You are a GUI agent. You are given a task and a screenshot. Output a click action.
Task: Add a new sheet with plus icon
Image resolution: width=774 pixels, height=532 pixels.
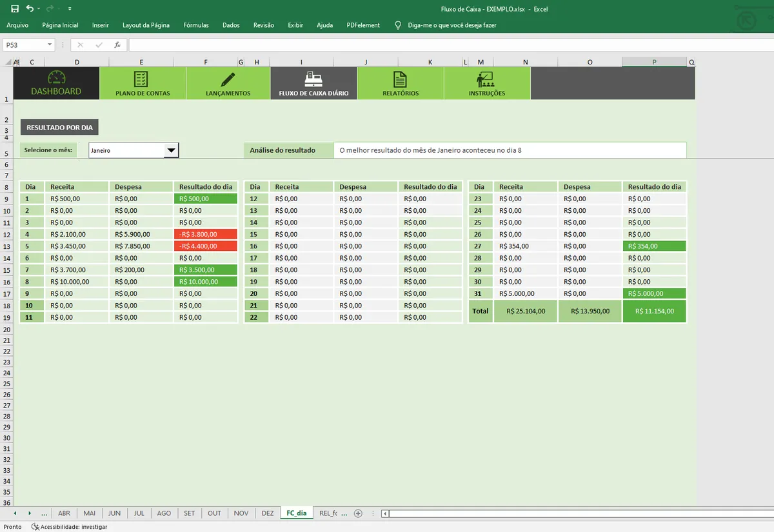pos(359,513)
